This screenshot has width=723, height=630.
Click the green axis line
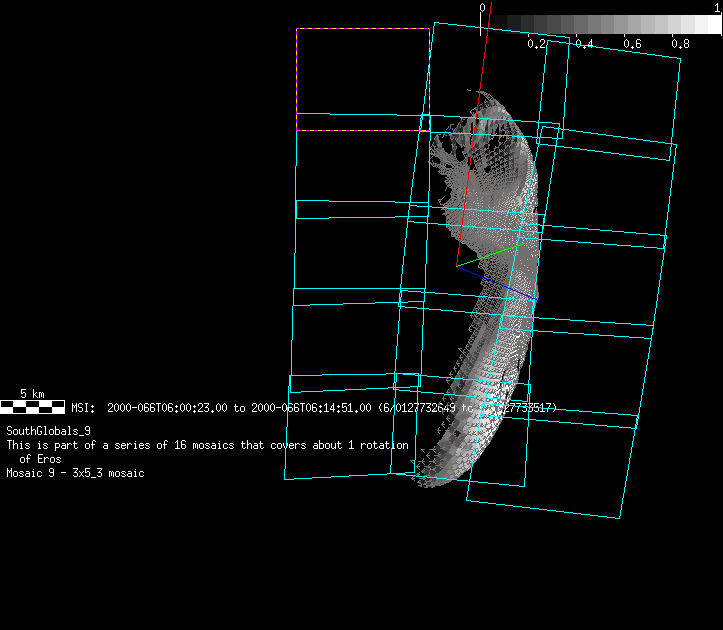click(490, 255)
